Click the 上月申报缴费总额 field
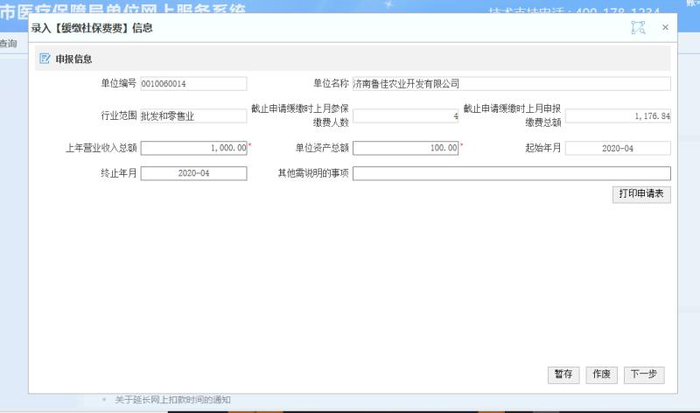 [x=618, y=116]
